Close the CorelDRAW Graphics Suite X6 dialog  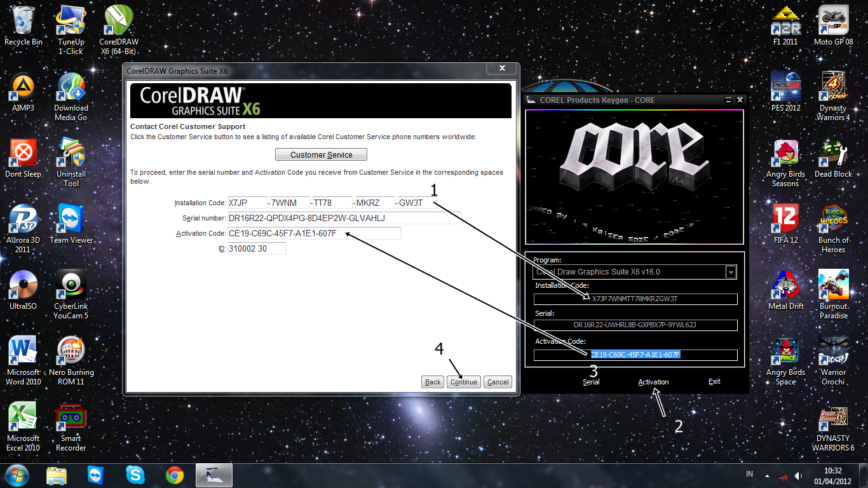point(502,69)
